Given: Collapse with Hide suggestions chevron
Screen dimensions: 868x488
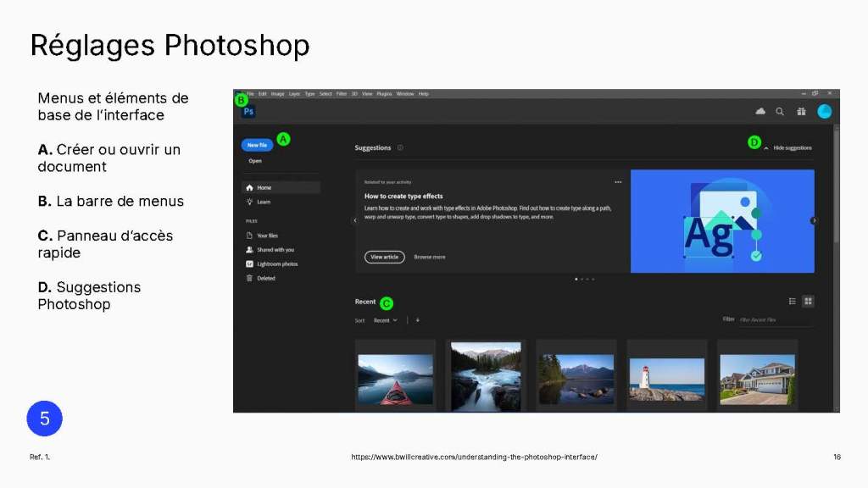Looking at the screenshot, I should 766,148.
